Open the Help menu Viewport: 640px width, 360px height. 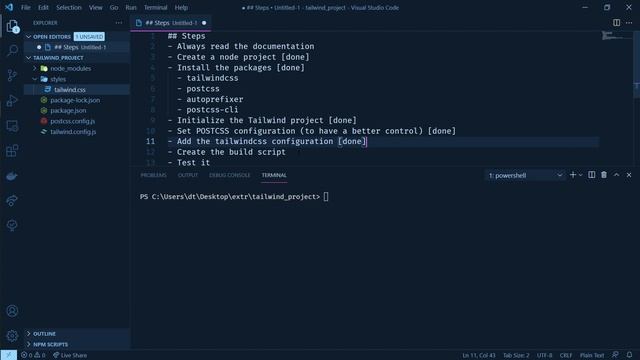tap(181, 7)
